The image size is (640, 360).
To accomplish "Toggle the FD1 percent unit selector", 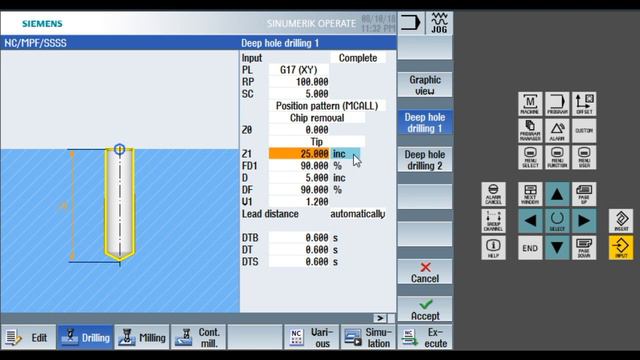I will (x=338, y=166).
